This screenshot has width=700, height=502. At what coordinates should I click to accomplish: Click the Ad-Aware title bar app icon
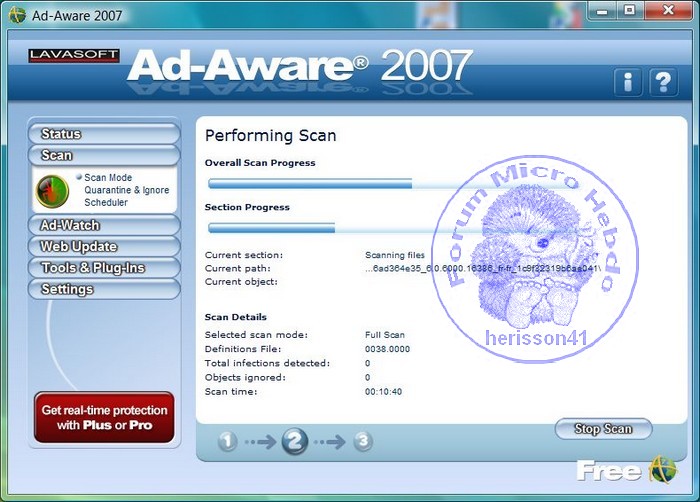[x=17, y=15]
